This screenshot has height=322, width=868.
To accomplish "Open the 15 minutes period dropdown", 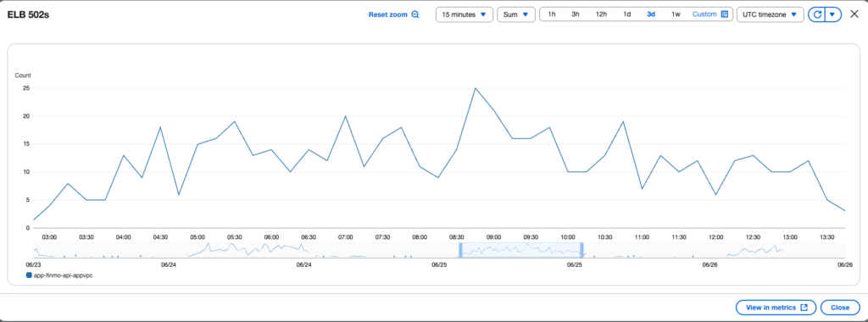I will 464,14.
